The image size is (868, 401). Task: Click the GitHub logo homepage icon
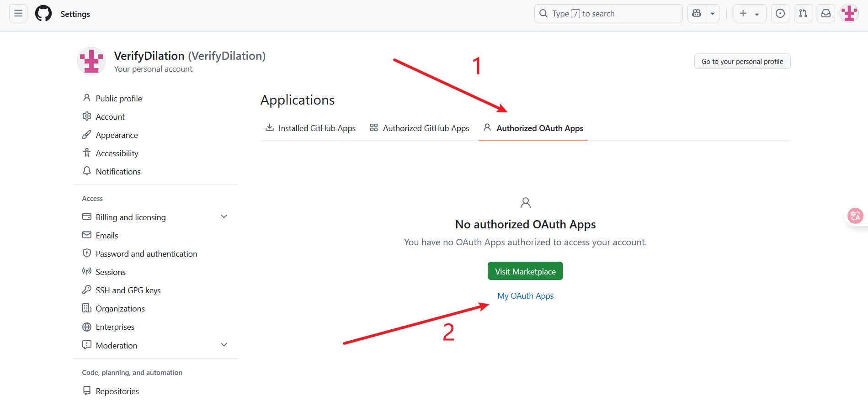pos(43,14)
